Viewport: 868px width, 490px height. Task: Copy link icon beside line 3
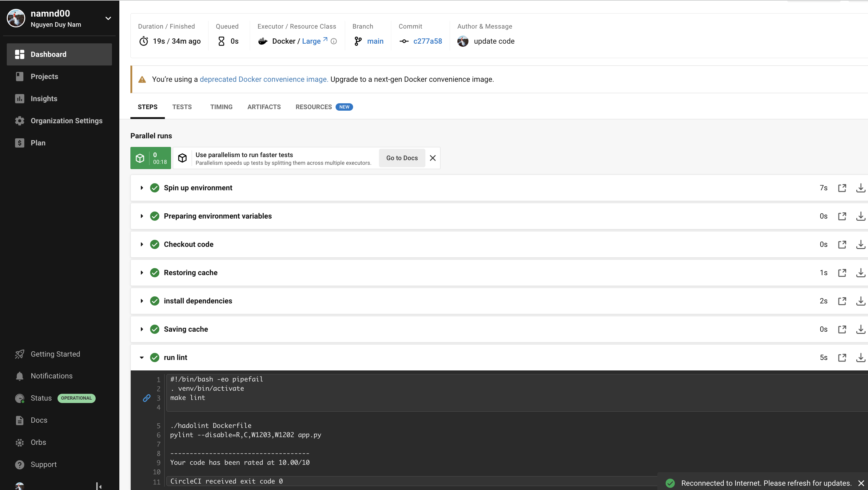click(x=147, y=398)
